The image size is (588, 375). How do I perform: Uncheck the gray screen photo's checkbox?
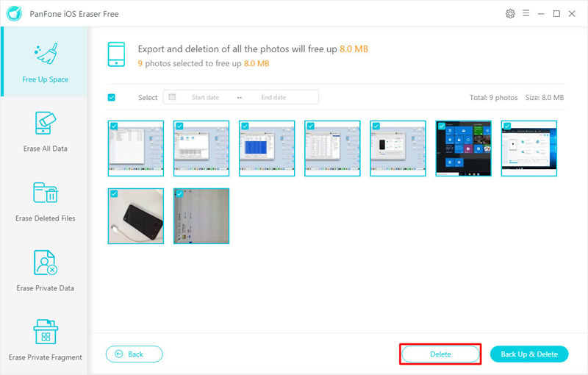click(179, 193)
